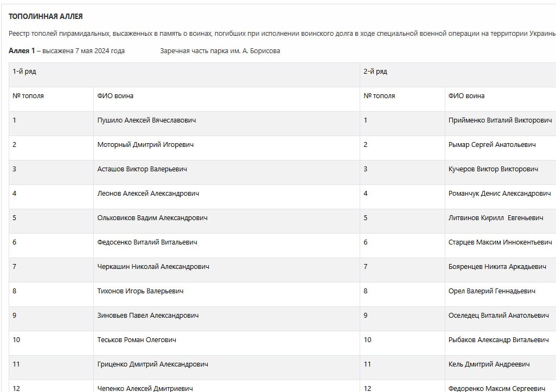Select the "1-й ряд" table header cell
Screen dimensions: 556x392
(24, 72)
